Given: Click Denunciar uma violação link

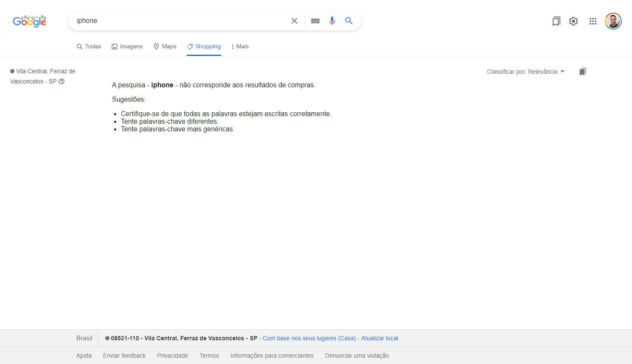Looking at the screenshot, I should click(x=357, y=356).
